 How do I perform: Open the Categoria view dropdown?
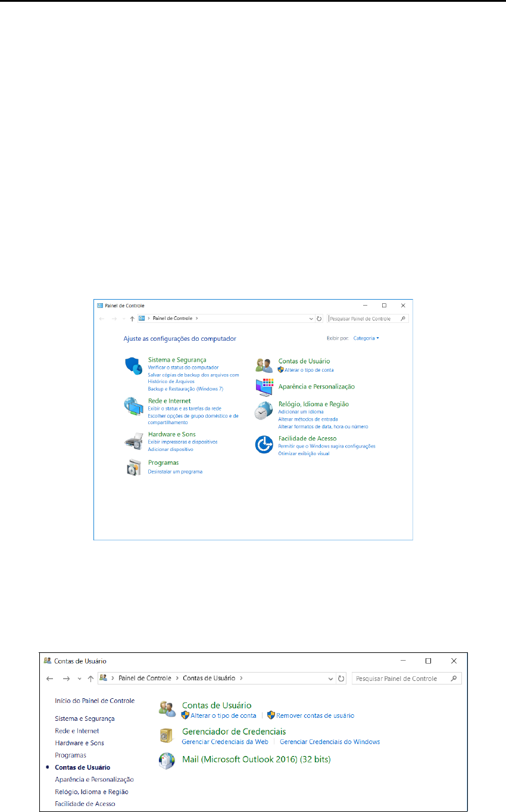(x=366, y=338)
